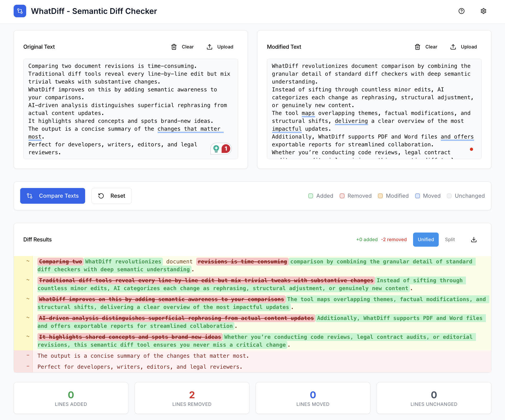Image resolution: width=505 pixels, height=420 pixels.
Task: Click the struck-through 'Comparing two' text
Action: pos(61,262)
